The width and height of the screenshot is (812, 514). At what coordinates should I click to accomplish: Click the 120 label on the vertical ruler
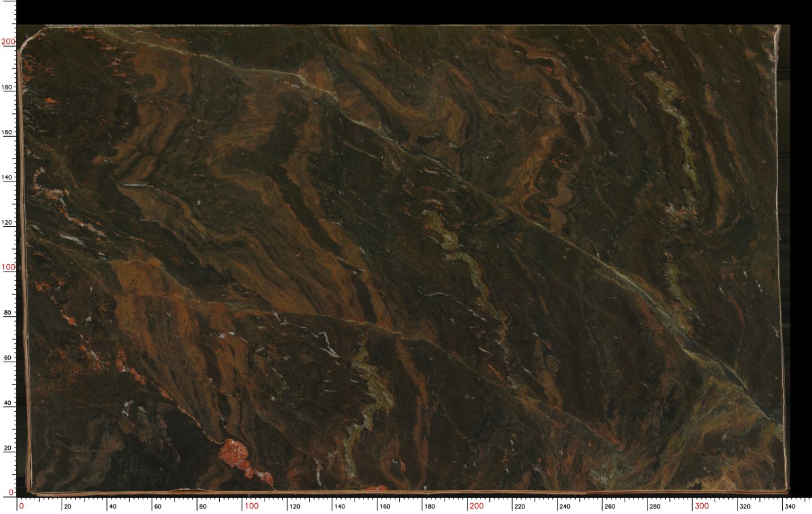pyautogui.click(x=7, y=222)
